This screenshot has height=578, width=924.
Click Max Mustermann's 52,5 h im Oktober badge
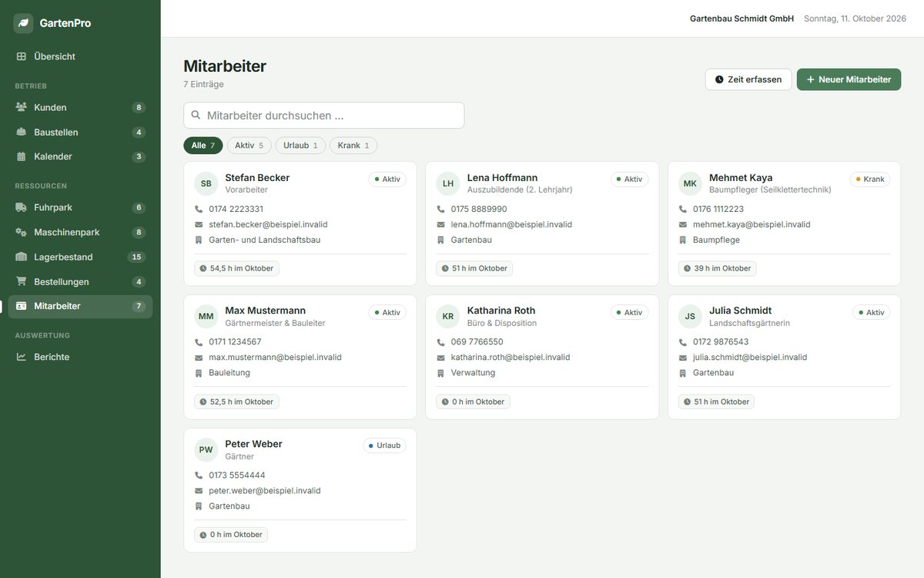coord(236,402)
